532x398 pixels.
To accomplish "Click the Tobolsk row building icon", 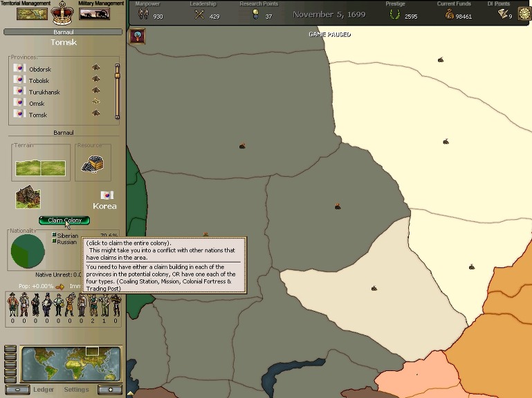I will (96, 79).
